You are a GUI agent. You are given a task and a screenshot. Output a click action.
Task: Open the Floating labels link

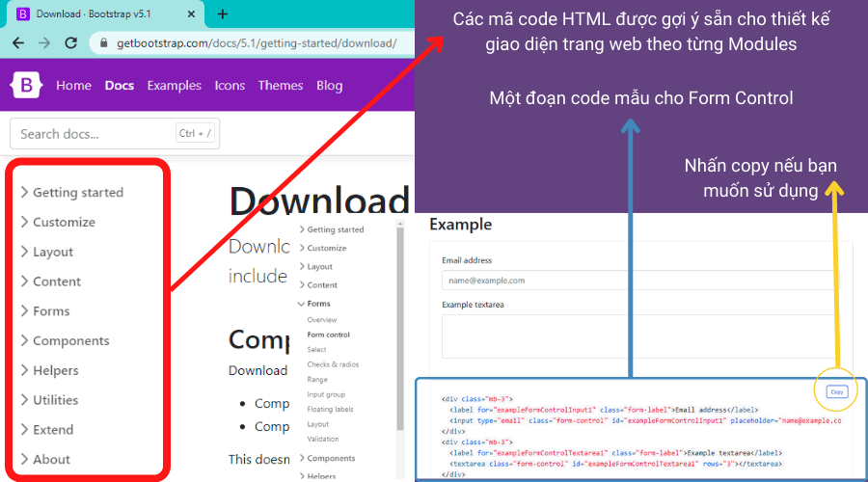point(330,410)
